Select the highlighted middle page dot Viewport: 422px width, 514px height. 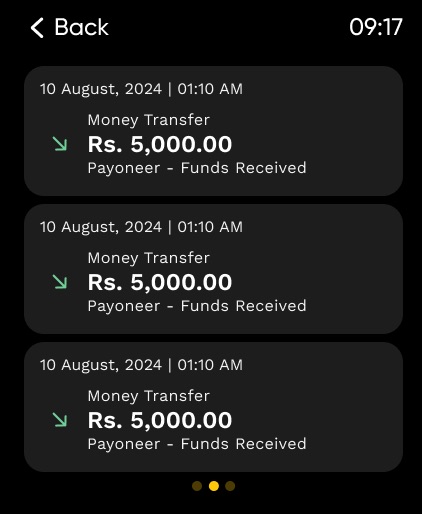point(214,486)
